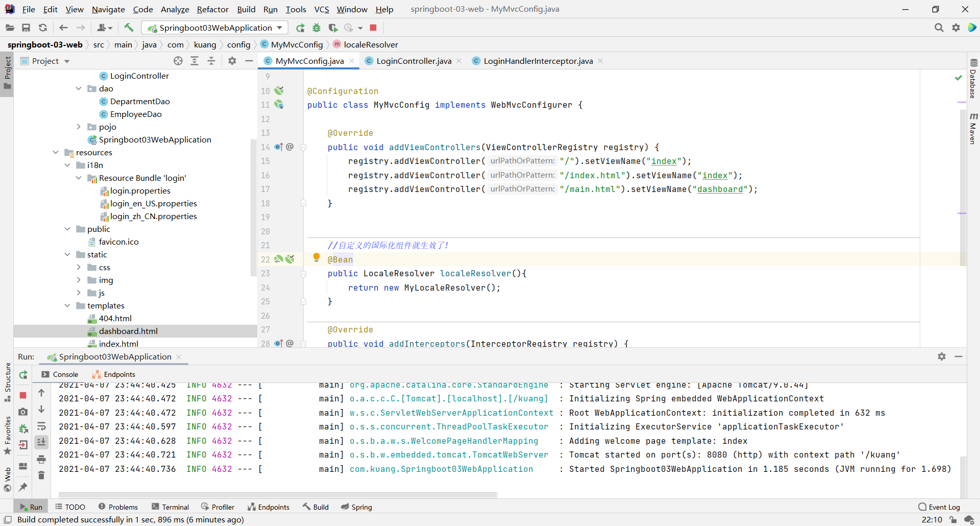The image size is (980, 526).
Task: Toggle scroll to end in console
Action: (41, 442)
